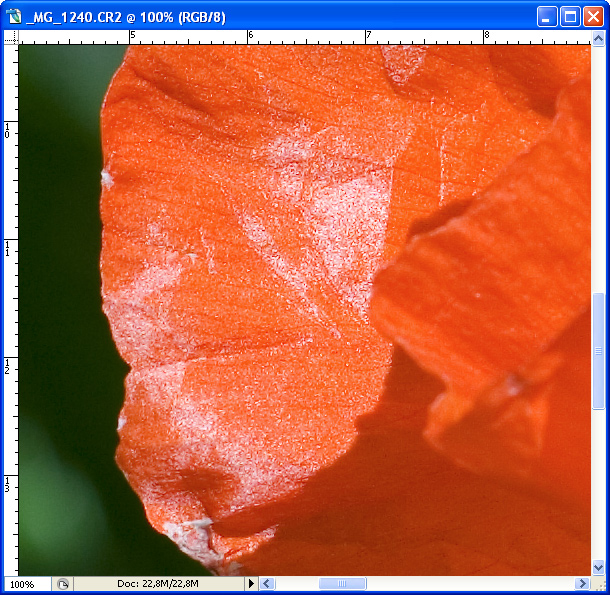Click the ruler origin crosshair corner
Screen dimensions: 610x595
click(11, 37)
